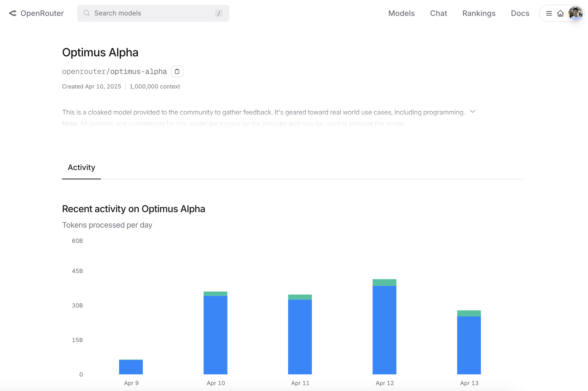Open the Models page
588x391 pixels.
point(401,13)
